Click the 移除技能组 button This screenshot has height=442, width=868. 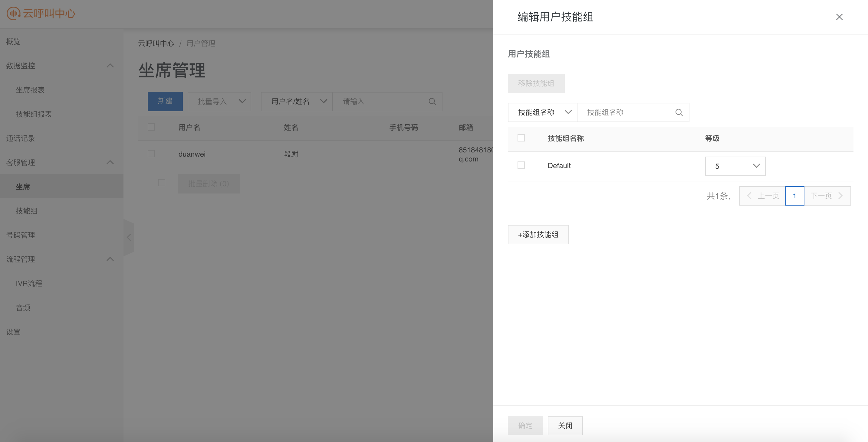click(536, 83)
